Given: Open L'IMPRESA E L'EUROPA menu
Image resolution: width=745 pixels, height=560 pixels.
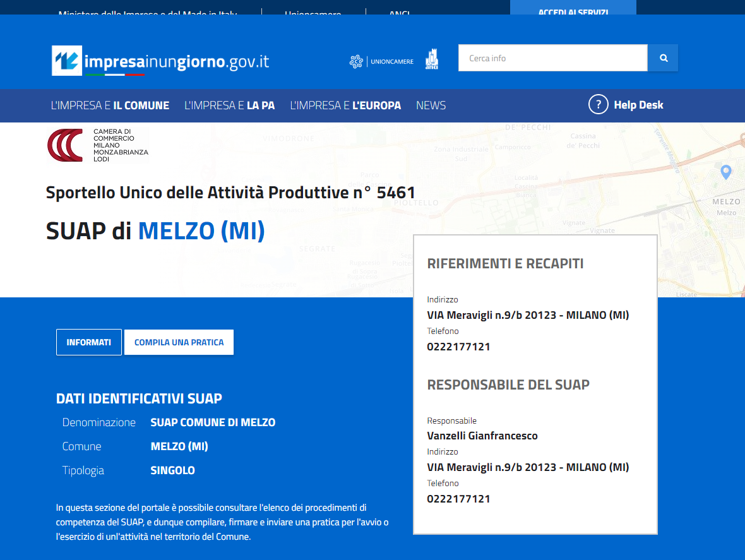Looking at the screenshot, I should tap(345, 105).
